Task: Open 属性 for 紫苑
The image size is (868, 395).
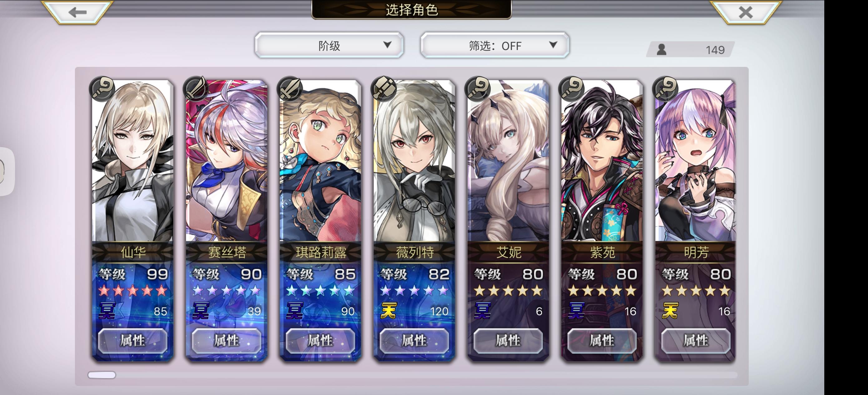Action: 602,341
